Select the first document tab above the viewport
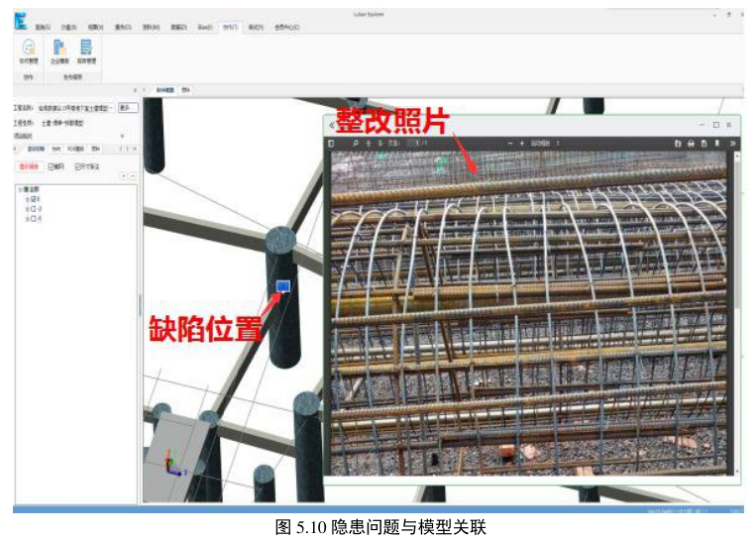Viewport: 756px width, 540px height. click(x=164, y=90)
